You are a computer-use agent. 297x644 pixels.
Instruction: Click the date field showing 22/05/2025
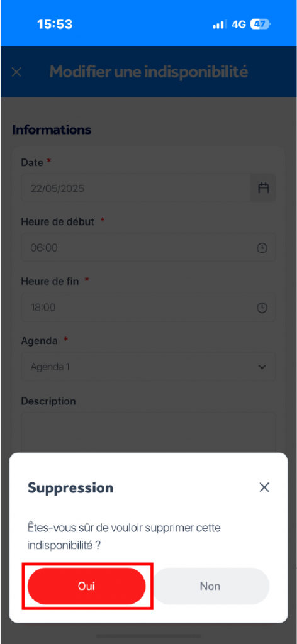135,188
